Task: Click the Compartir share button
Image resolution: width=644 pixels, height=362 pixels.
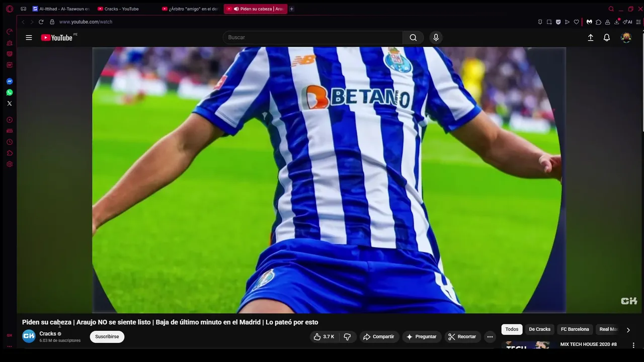Action: tap(378, 337)
